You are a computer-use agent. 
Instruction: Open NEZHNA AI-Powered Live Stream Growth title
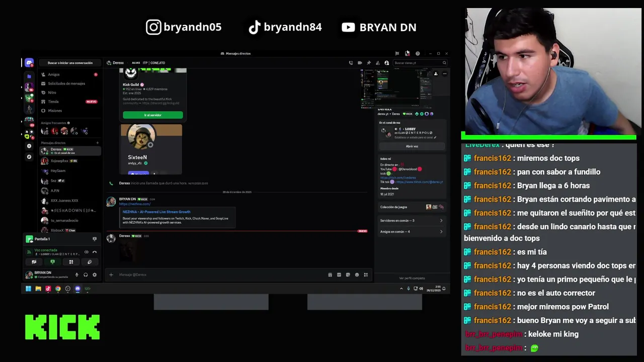point(156,212)
